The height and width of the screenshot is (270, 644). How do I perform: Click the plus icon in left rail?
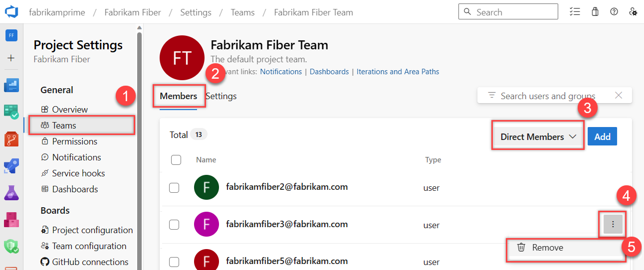(11, 58)
